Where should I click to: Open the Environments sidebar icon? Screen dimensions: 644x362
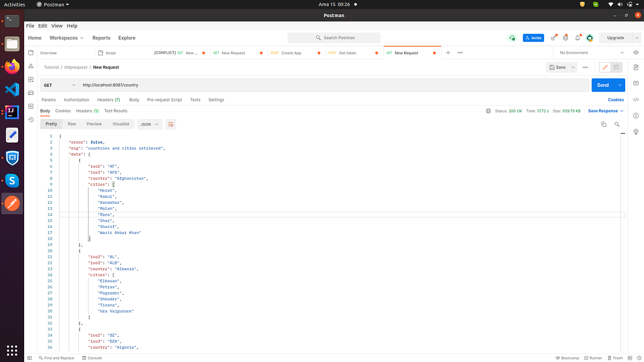coord(31,79)
